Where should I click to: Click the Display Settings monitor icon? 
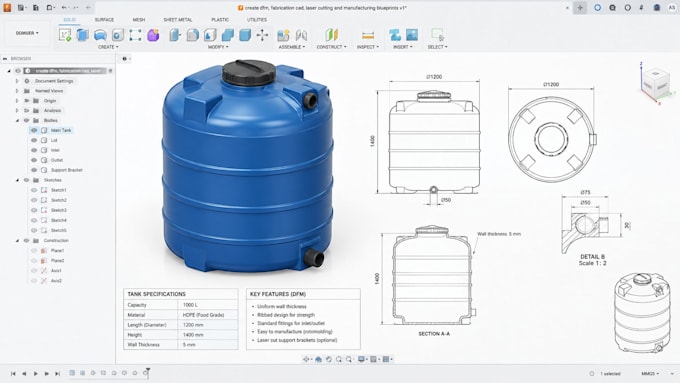pos(361,359)
